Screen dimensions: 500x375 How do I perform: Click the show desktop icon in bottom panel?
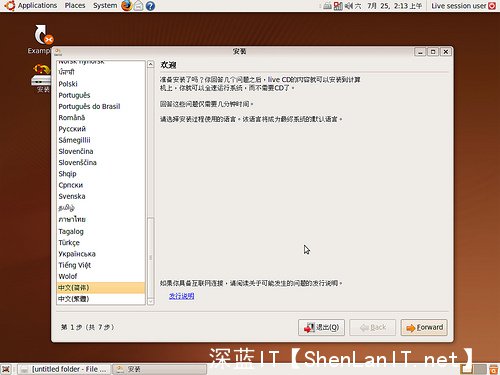click(6, 369)
